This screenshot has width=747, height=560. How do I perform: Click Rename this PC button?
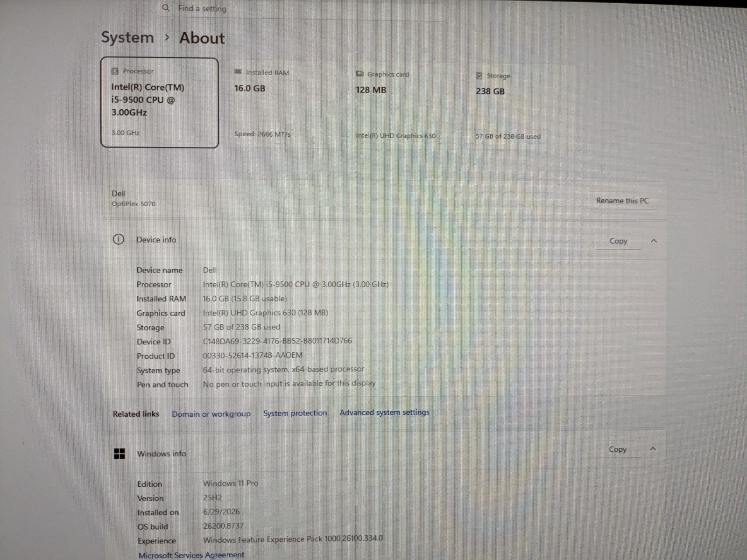click(x=622, y=201)
